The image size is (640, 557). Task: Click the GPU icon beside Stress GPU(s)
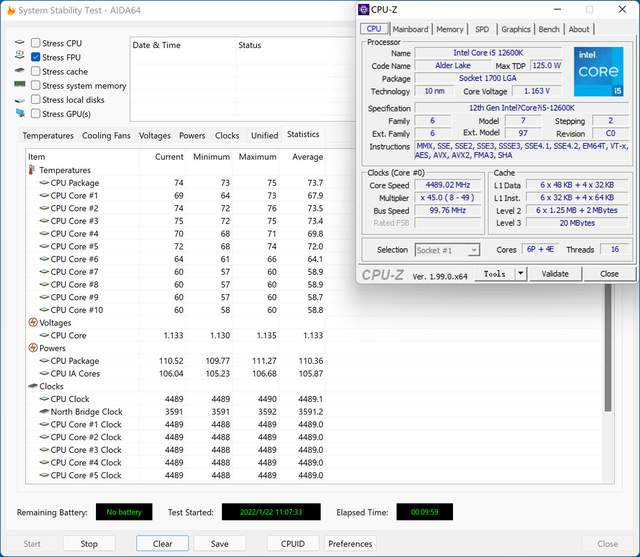tap(19, 114)
